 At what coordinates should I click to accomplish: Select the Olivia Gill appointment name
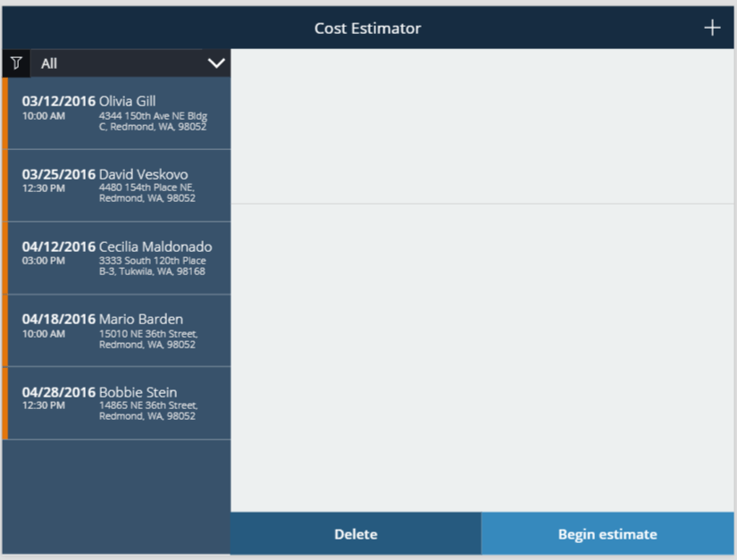[128, 101]
